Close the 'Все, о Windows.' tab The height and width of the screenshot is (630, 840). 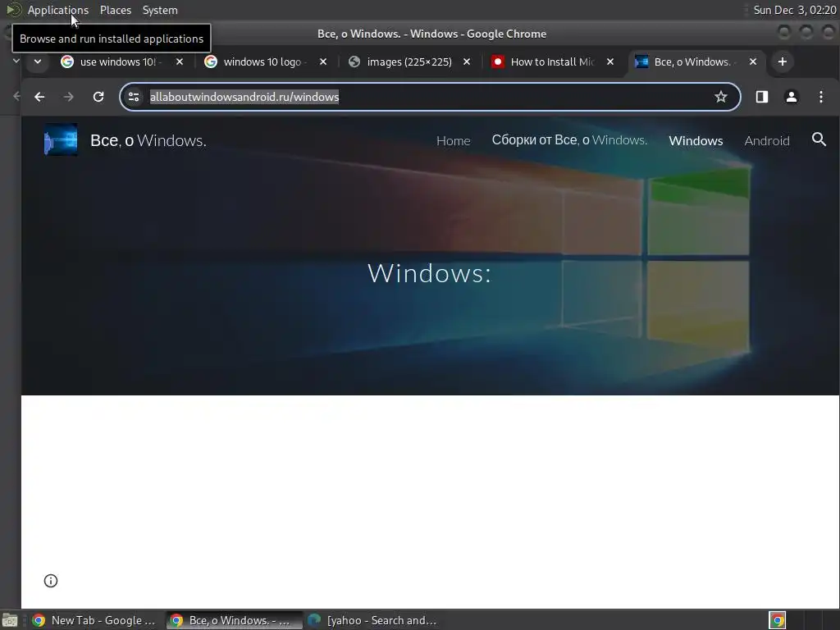tap(753, 62)
